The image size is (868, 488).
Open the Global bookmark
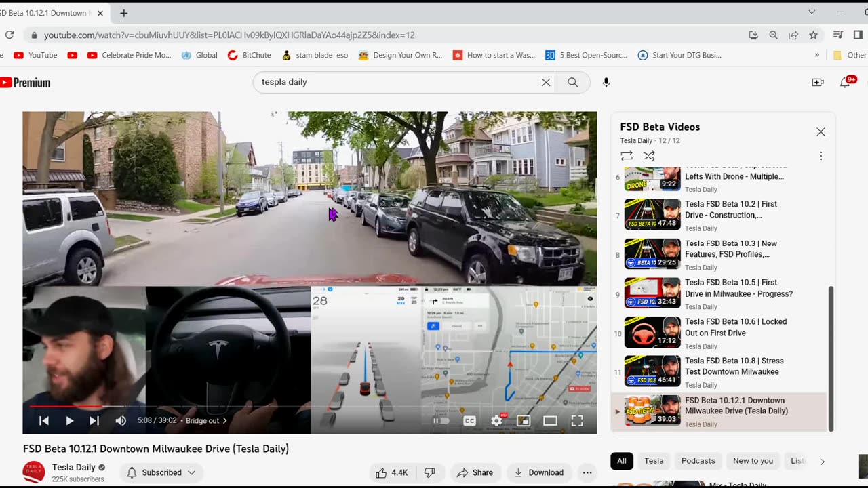click(x=200, y=56)
